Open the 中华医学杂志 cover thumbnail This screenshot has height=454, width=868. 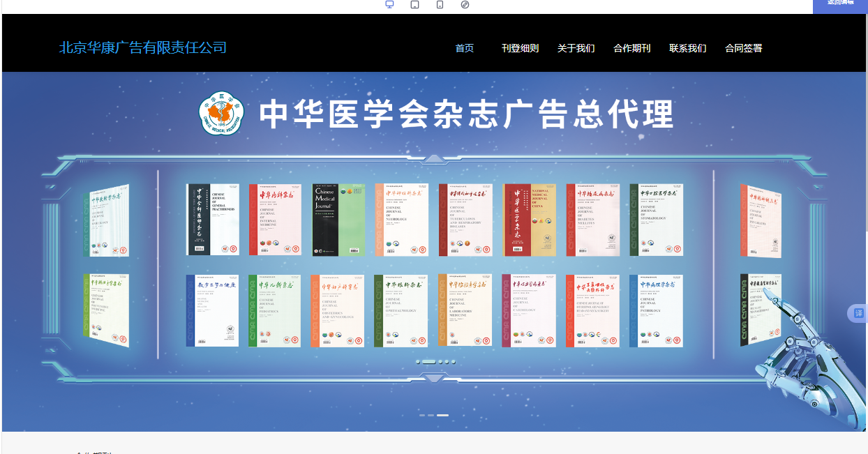tap(530, 219)
